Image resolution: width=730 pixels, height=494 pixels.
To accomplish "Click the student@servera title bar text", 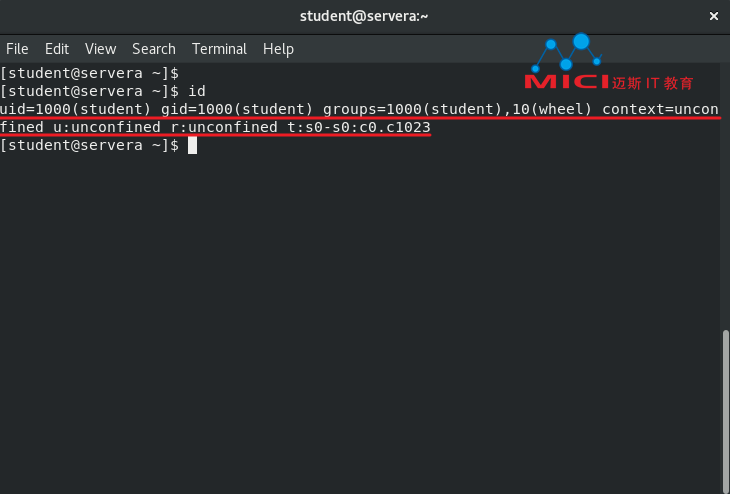I will click(364, 16).
